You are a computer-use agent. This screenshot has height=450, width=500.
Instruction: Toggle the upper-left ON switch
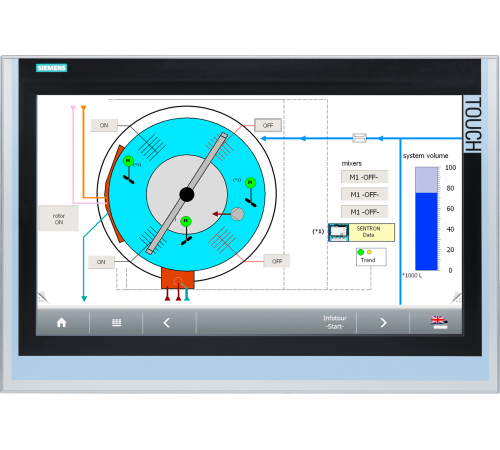(104, 125)
